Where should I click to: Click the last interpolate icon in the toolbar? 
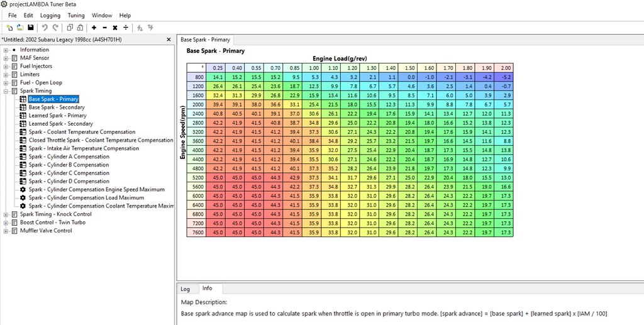click(x=151, y=28)
